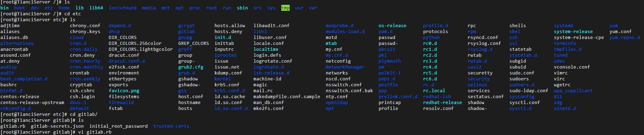This screenshot has width=644, height=135.
Task: Select the "xinetd.d" directory name
Action: [565, 109]
